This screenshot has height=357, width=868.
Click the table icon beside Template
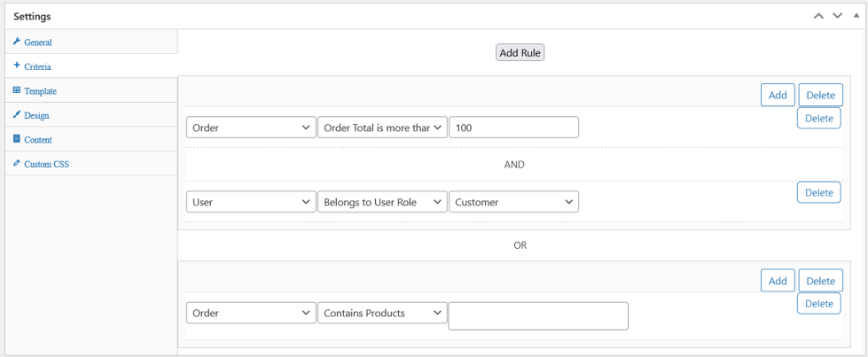click(17, 90)
